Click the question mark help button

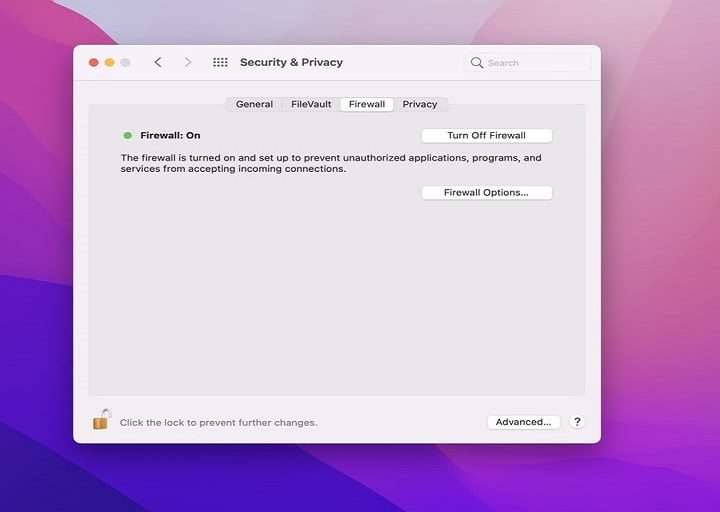click(x=577, y=422)
